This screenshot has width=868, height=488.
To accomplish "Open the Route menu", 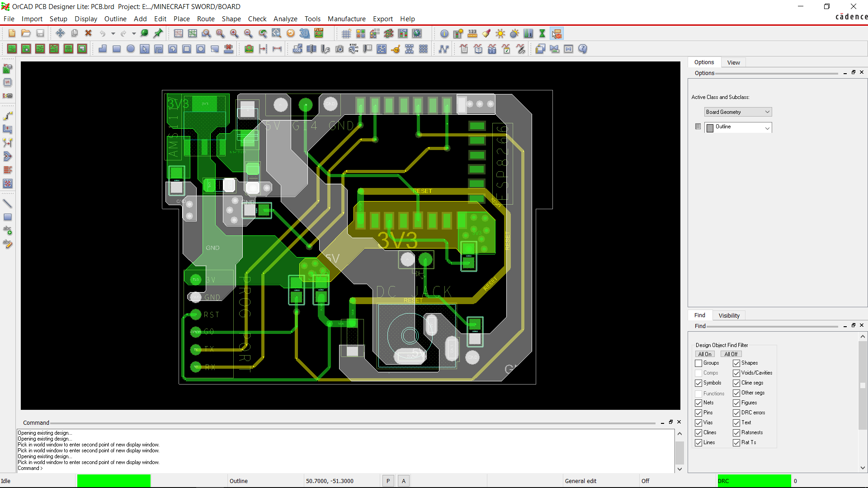I will pos(206,19).
